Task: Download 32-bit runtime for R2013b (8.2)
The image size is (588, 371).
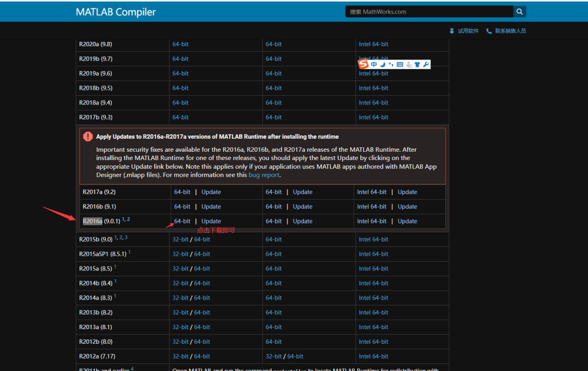Action: pyautogui.click(x=180, y=313)
